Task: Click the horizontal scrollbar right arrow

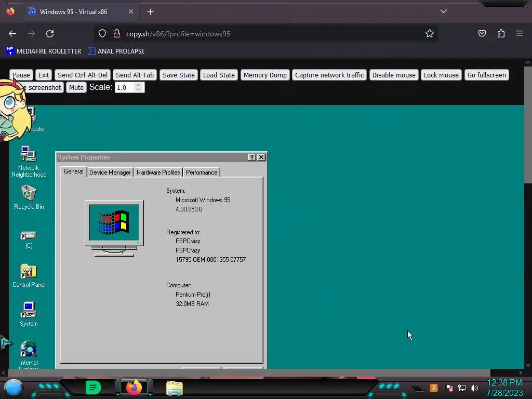Action: point(521,373)
